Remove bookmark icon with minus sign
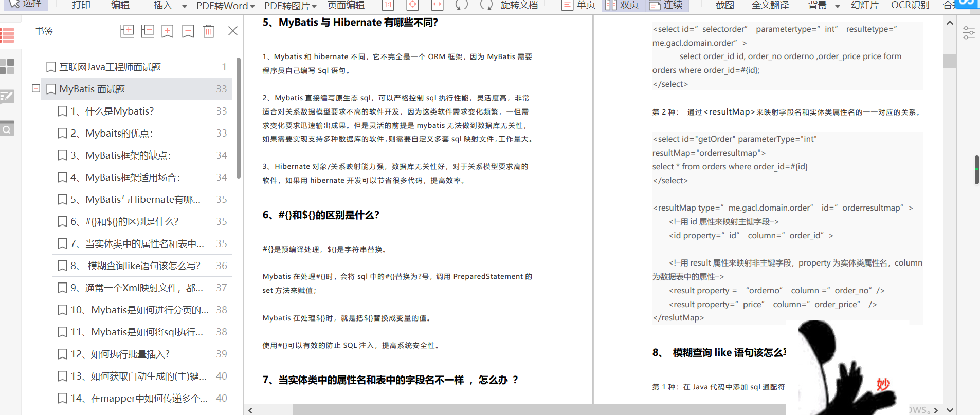980x415 pixels. pyautogui.click(x=188, y=31)
